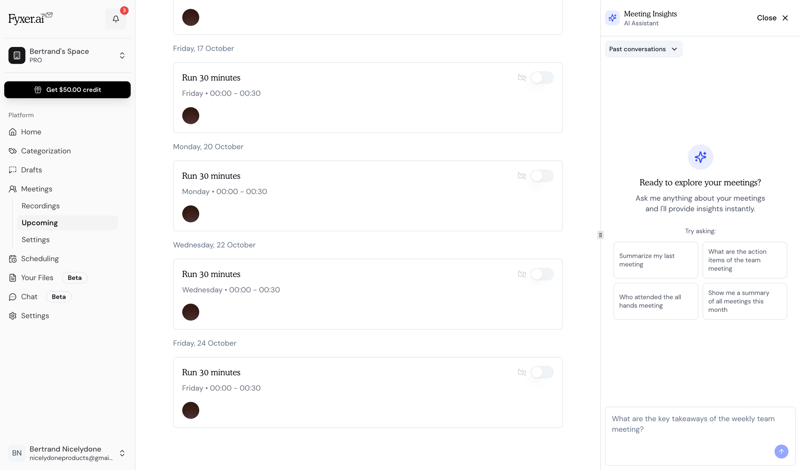The width and height of the screenshot is (800, 470).
Task: Go to Recordings under Meetings
Action: [41, 206]
